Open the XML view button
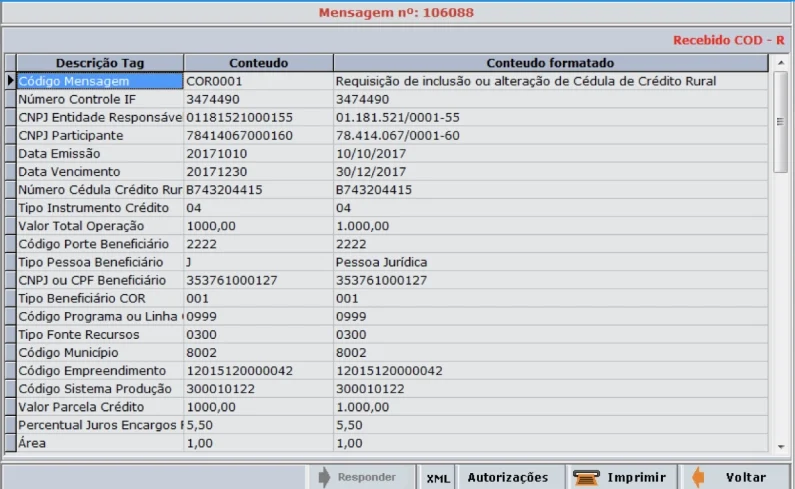795x489 pixels. 438,478
